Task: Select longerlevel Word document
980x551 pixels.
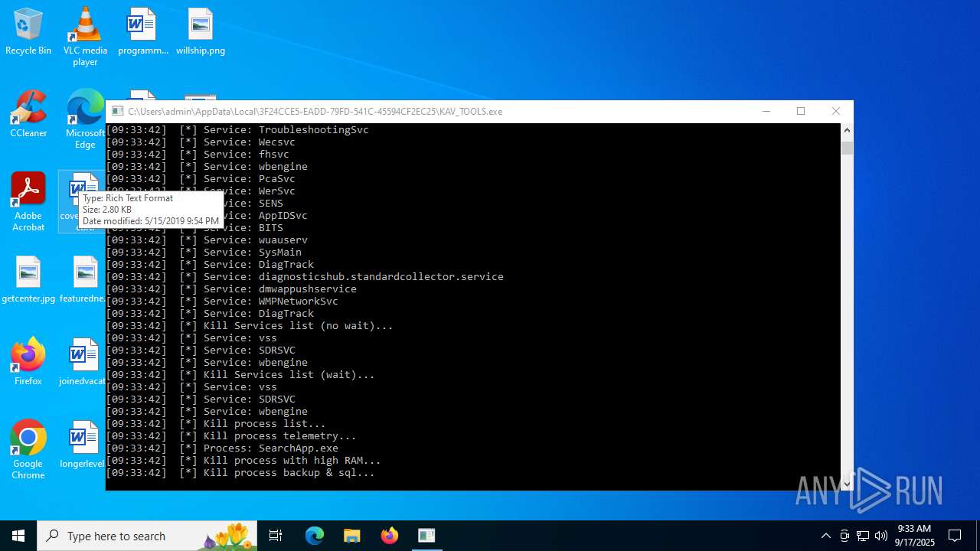Action: tap(83, 445)
